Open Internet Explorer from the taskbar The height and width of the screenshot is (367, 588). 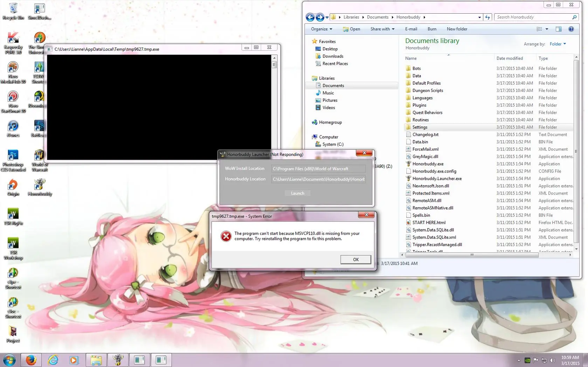(53, 360)
